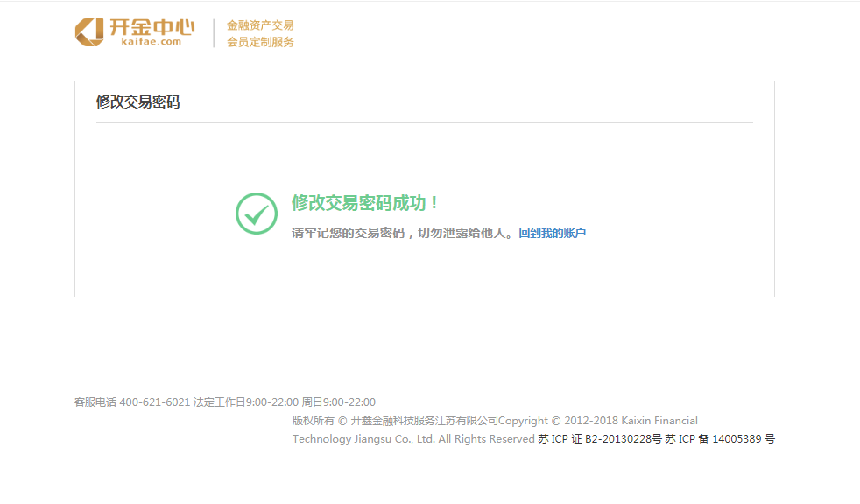
Task: Click the 修改交易密码 page heading
Action: pyautogui.click(x=138, y=101)
